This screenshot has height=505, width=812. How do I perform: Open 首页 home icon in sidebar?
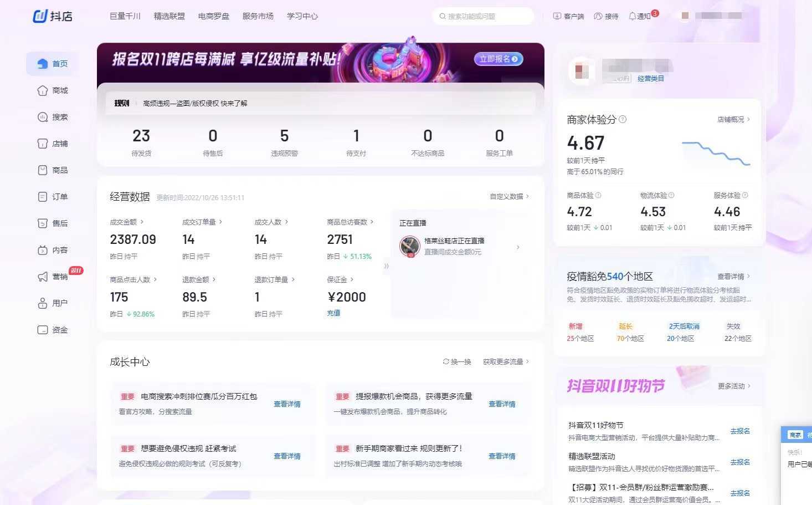click(x=43, y=64)
